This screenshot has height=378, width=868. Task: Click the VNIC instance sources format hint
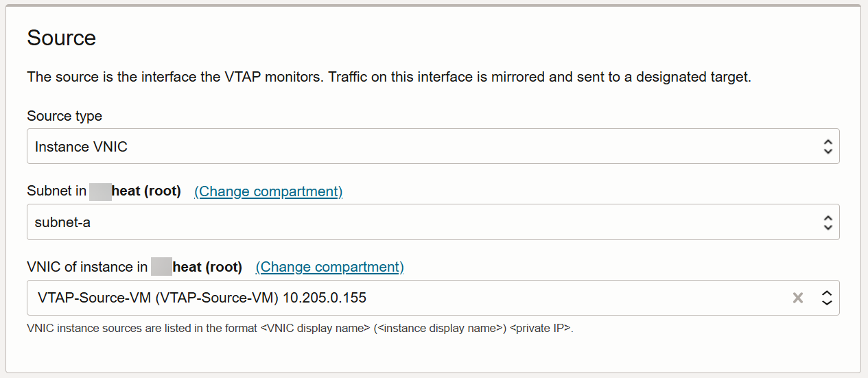[300, 328]
